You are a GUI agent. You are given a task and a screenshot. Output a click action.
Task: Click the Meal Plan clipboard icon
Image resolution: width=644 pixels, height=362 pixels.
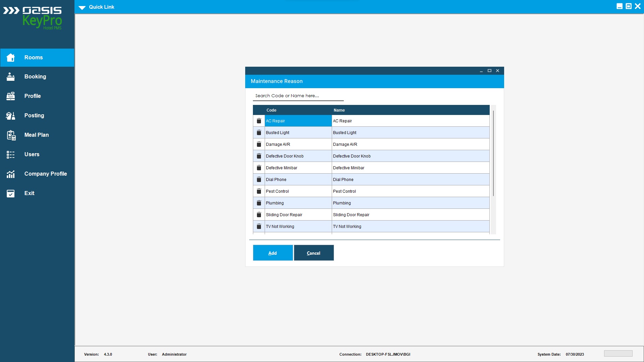pyautogui.click(x=11, y=135)
